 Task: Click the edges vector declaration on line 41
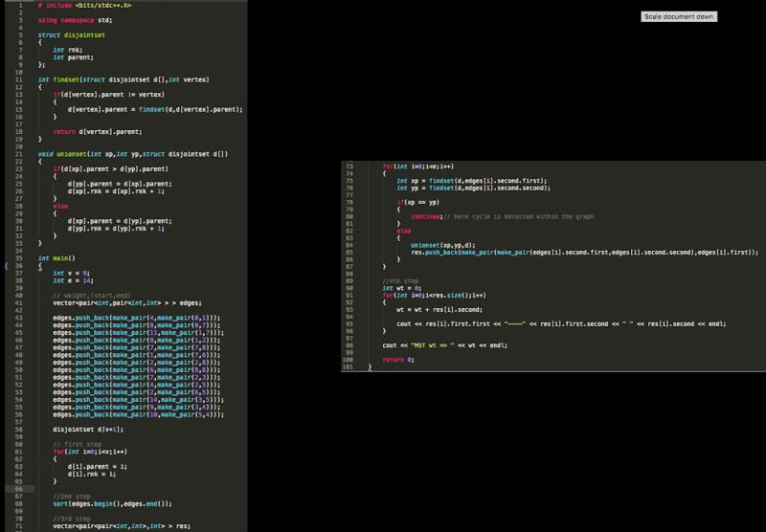pos(115,302)
